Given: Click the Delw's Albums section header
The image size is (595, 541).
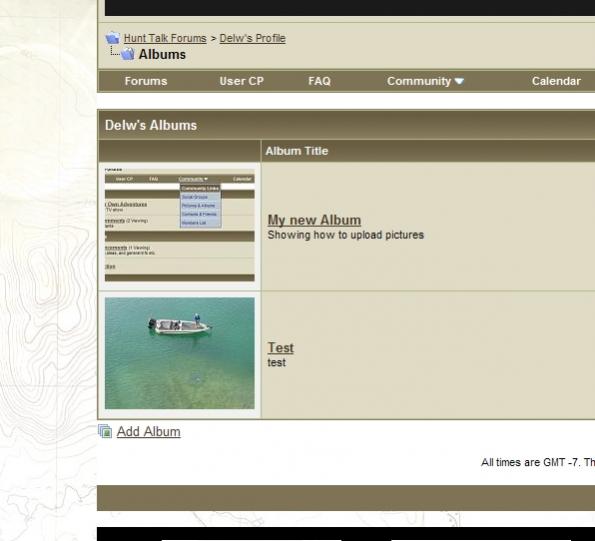Looking at the screenshot, I should click(x=151, y=125).
